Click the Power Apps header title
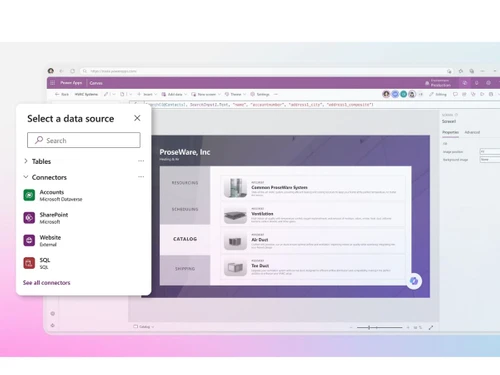Image resolution: width=500 pixels, height=375 pixels. [71, 83]
